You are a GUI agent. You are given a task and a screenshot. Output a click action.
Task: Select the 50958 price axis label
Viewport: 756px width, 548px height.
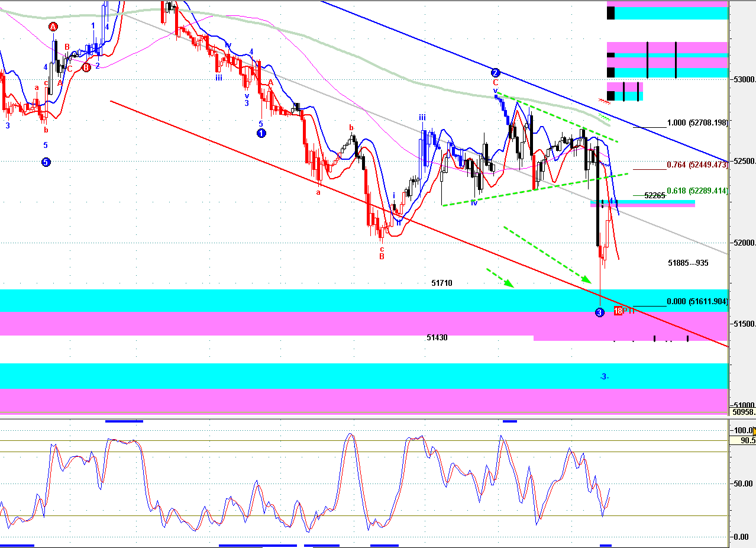744,412
